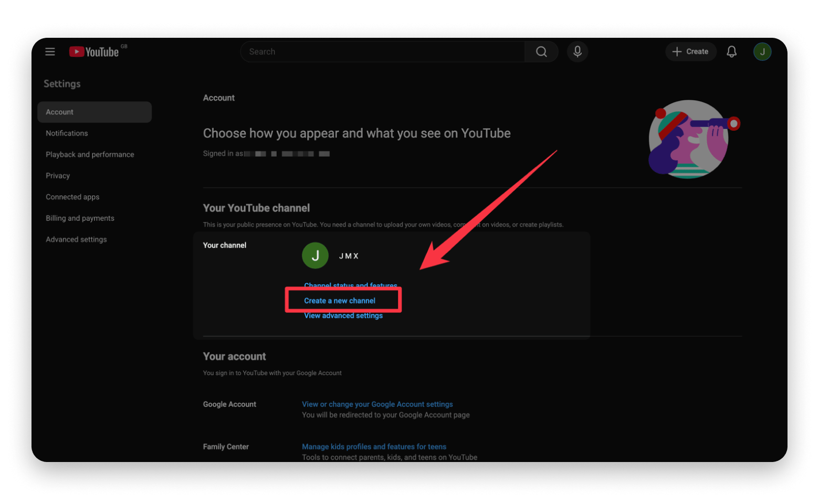
Task: Open the hamburger guide menu
Action: click(50, 51)
